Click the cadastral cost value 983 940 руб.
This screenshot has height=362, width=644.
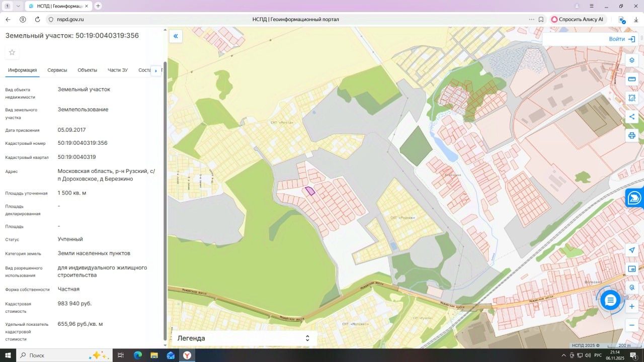[75, 303]
